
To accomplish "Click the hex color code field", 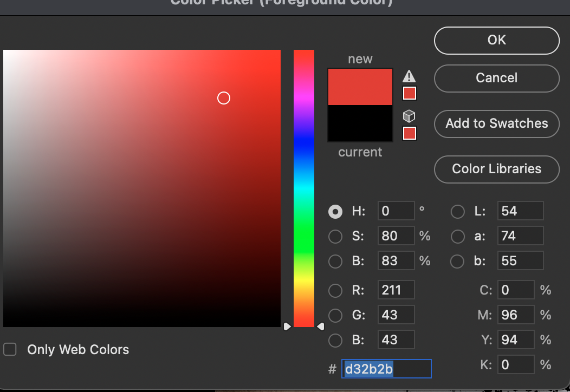I will 386,369.
